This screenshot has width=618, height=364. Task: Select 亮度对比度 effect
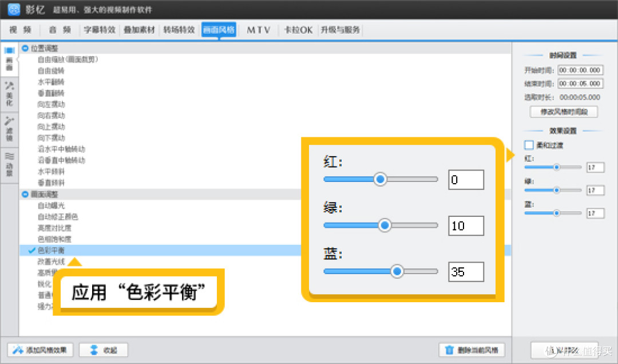54,228
